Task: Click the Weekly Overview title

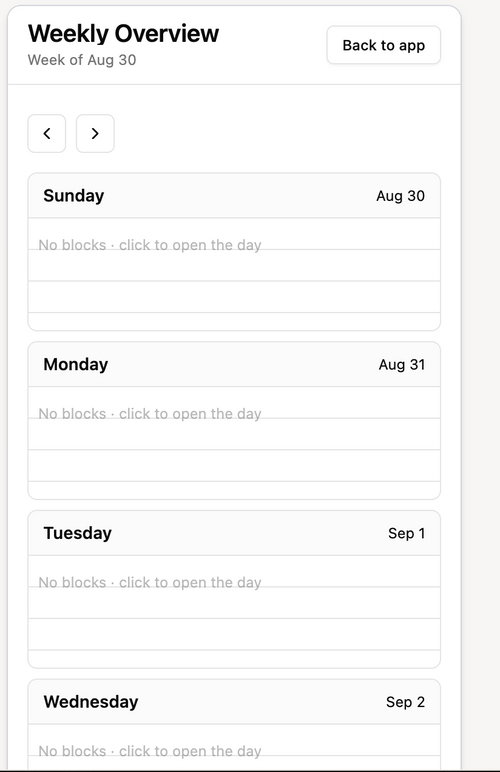Action: 124,33
